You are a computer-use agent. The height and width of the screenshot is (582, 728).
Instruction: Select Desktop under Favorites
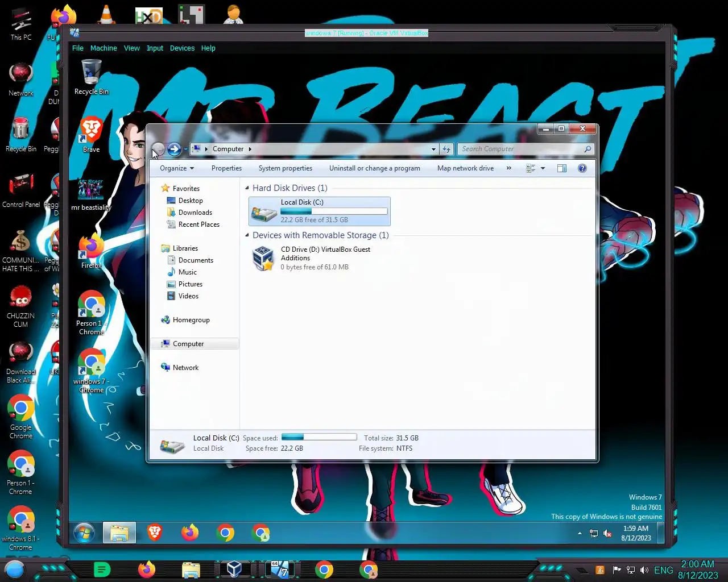pyautogui.click(x=191, y=201)
